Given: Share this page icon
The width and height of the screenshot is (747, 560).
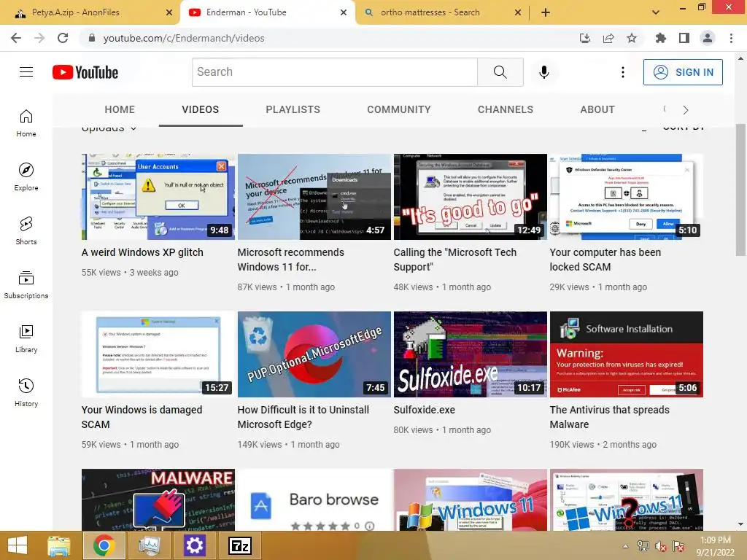Looking at the screenshot, I should pos(608,38).
